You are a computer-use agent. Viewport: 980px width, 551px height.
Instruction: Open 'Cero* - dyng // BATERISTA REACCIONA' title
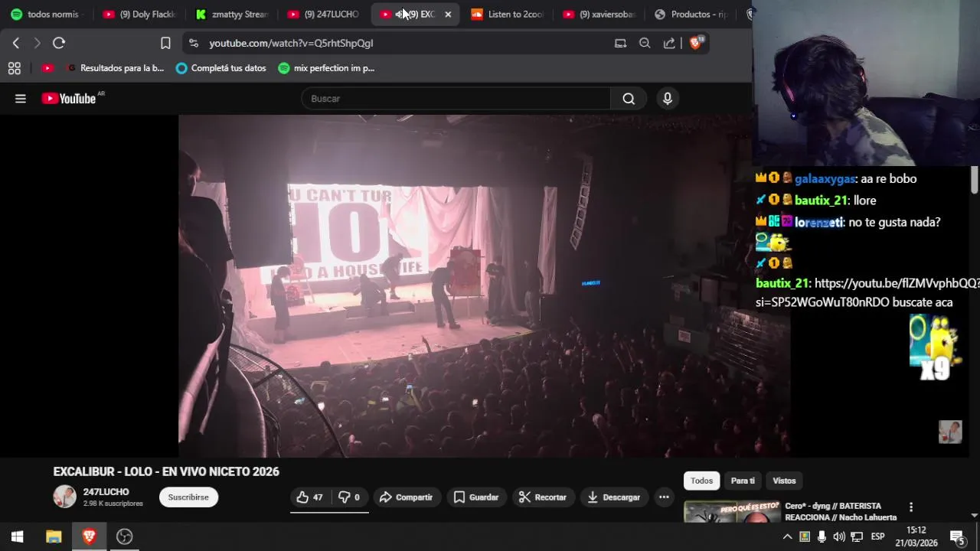[841, 512]
